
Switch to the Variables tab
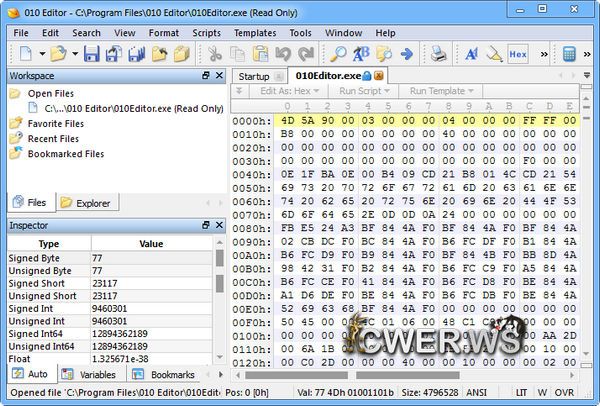(92, 375)
